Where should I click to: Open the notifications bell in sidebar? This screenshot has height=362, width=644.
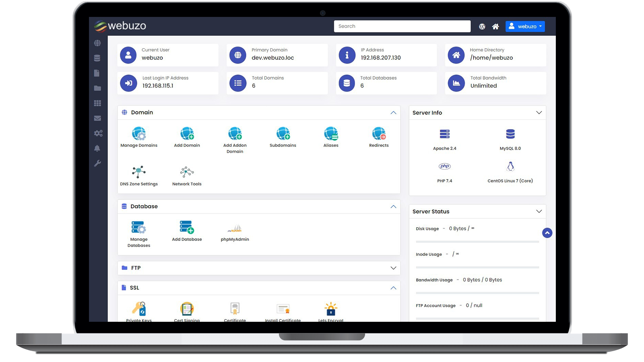(x=97, y=148)
